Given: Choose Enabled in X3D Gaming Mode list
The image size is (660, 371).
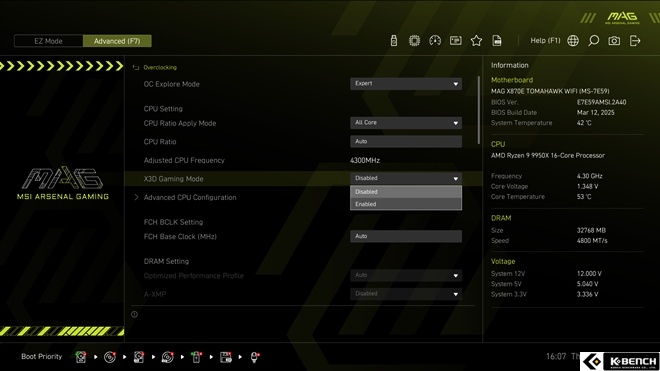Looking at the screenshot, I should (406, 204).
